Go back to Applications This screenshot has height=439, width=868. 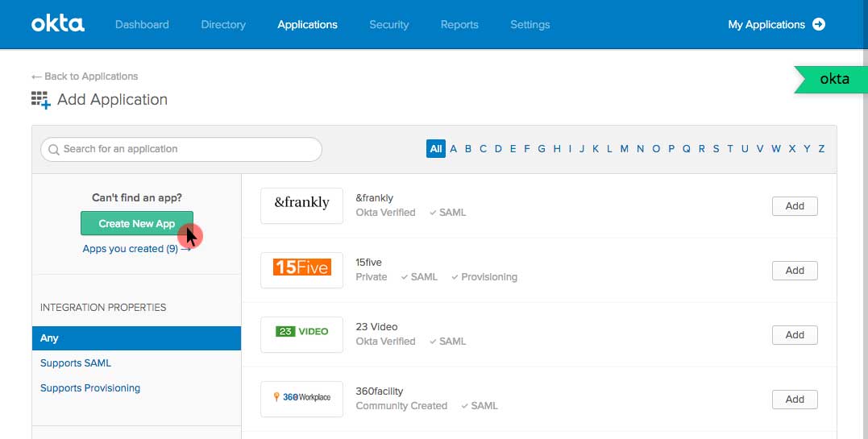pos(85,77)
